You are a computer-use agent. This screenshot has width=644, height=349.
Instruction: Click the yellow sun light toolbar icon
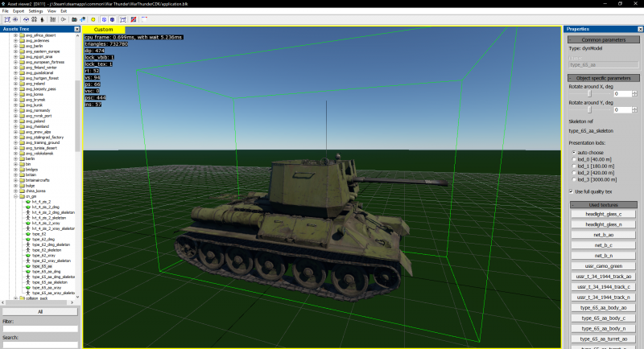[x=93, y=19]
